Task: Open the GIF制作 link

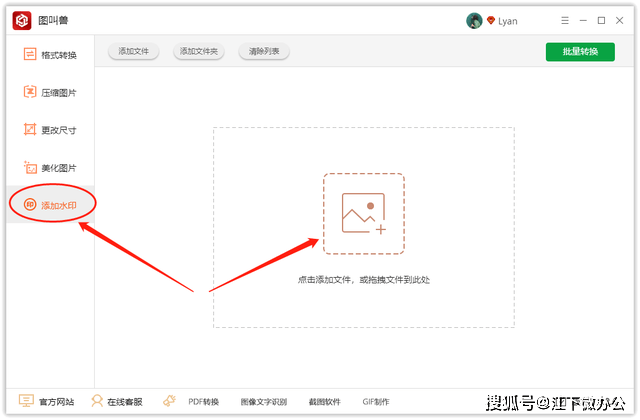Action: pyautogui.click(x=376, y=402)
